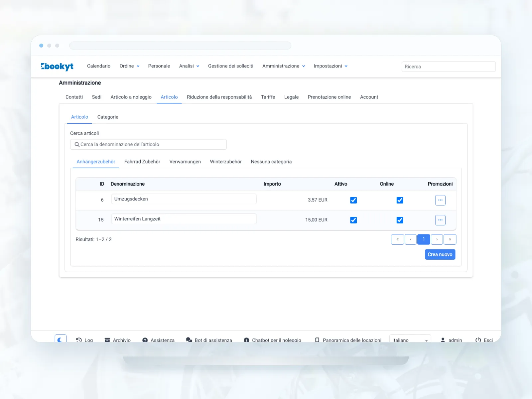Click the Esci power icon
This screenshot has height=399, width=532.
point(478,340)
